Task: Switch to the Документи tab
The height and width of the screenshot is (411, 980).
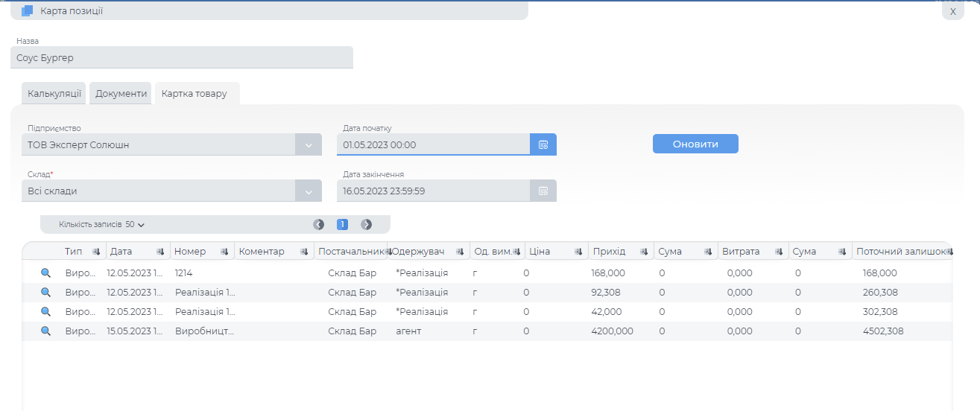Action: (x=121, y=94)
